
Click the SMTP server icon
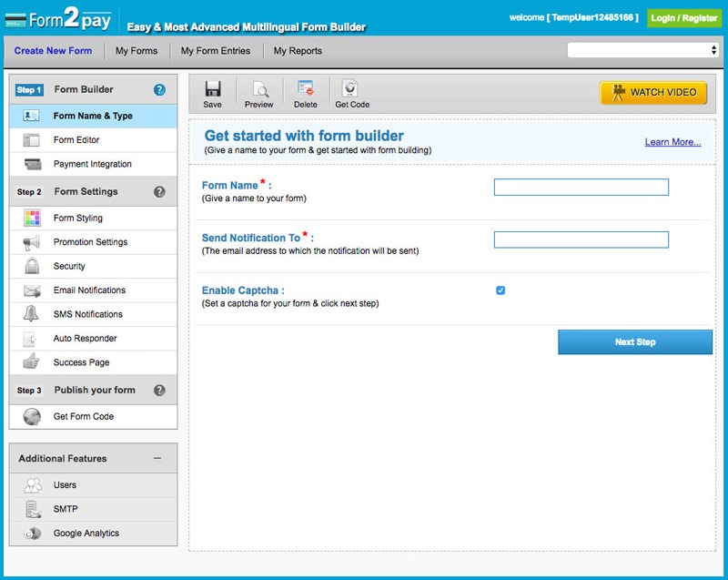click(33, 509)
